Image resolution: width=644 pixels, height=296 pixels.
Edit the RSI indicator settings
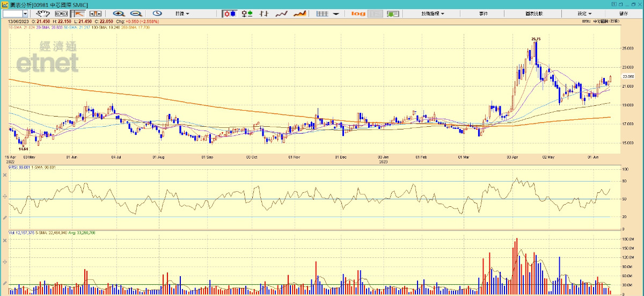pyautogui.click(x=5, y=217)
